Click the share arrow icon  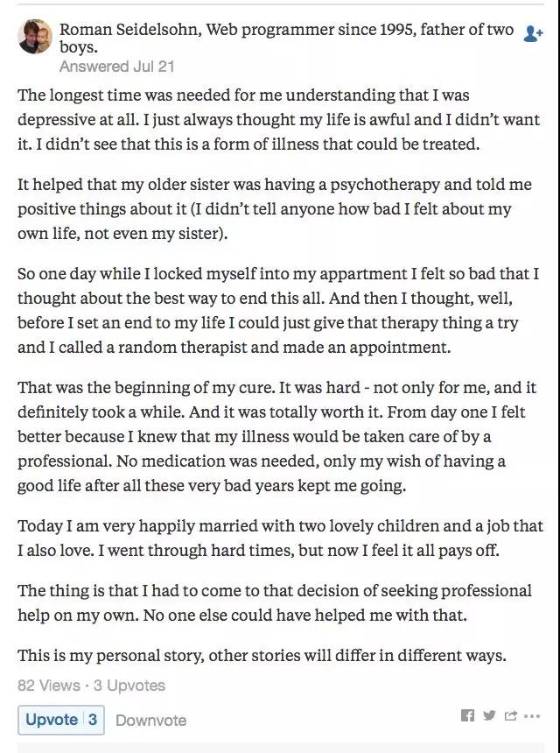pos(511,715)
